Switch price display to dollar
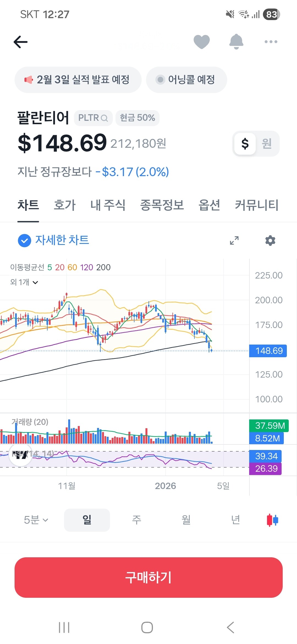This screenshot has width=297, height=644. point(245,144)
